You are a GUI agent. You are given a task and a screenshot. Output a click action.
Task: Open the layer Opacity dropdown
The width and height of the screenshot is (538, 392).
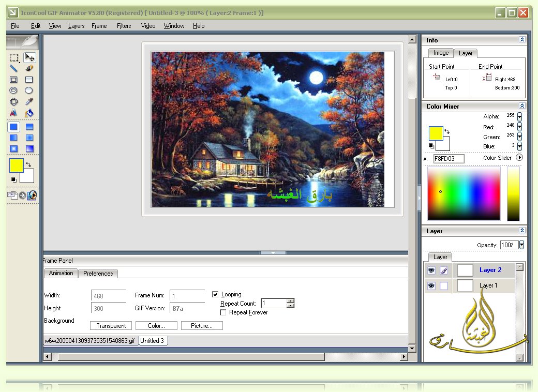coord(521,245)
